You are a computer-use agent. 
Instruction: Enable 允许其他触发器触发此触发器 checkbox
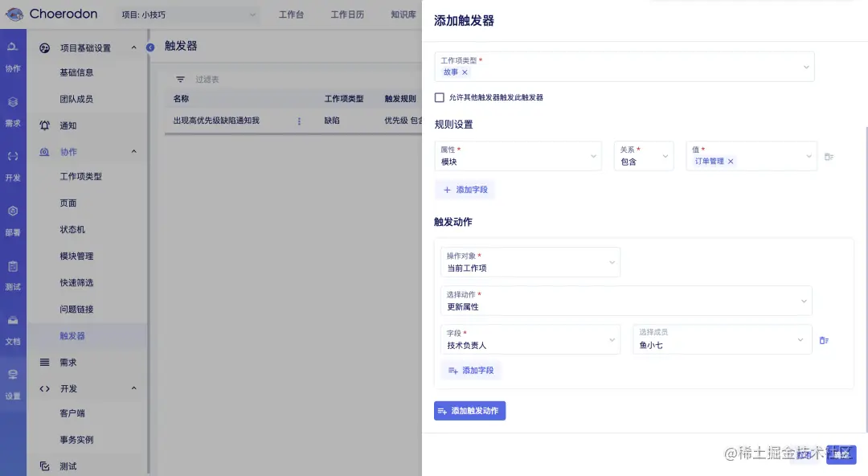[x=440, y=97]
